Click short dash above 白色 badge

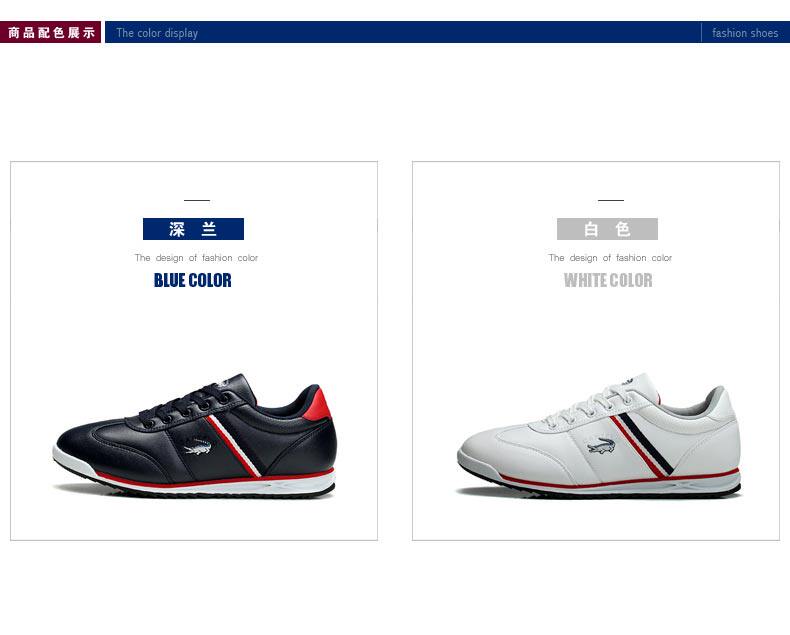[611, 200]
